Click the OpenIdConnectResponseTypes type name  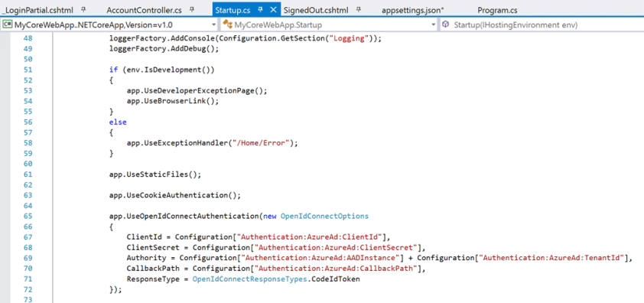[x=249, y=279]
